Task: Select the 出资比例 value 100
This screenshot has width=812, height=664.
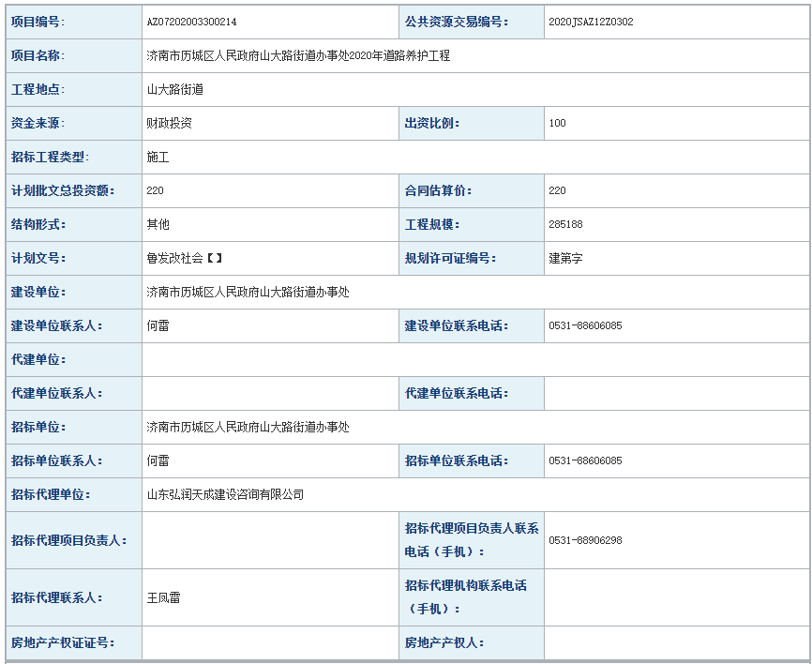Action: pyautogui.click(x=558, y=123)
